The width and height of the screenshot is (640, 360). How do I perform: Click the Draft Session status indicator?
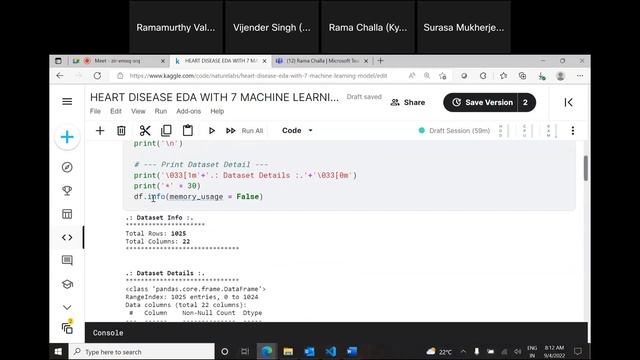coord(454,131)
